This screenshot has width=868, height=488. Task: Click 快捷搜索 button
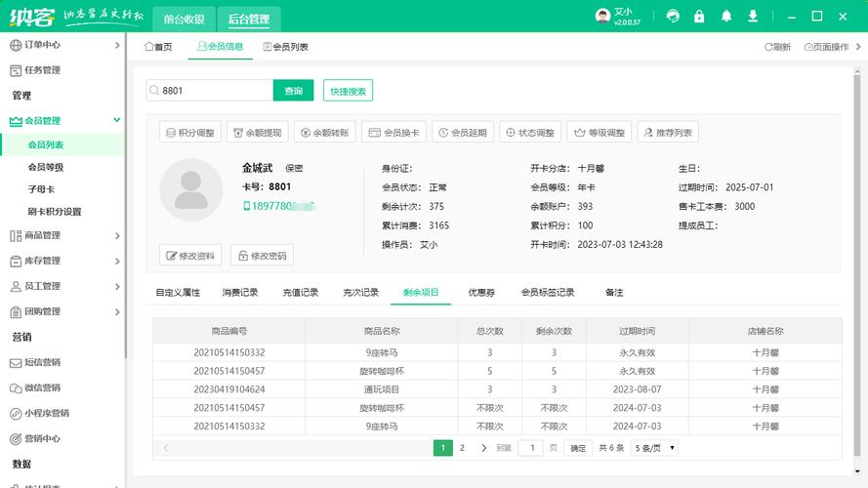click(348, 91)
